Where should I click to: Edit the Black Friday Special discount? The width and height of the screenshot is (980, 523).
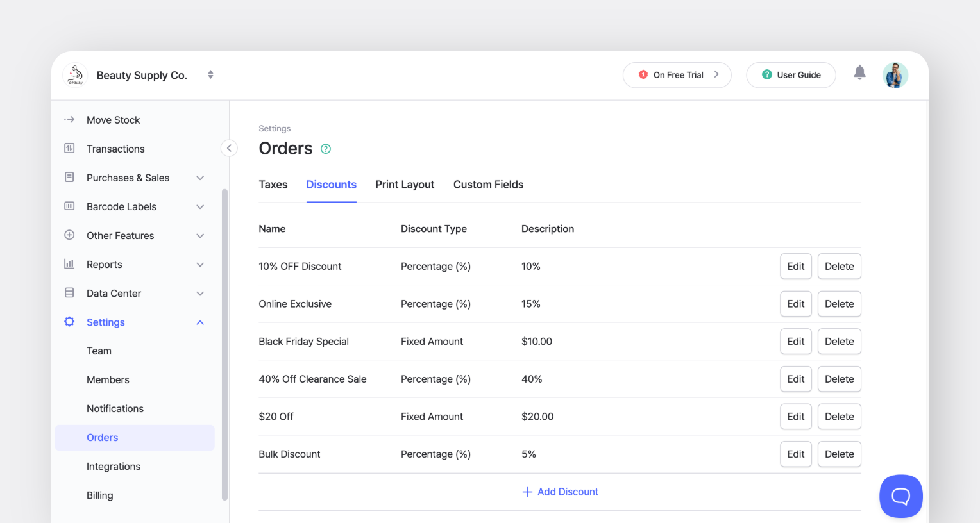tap(795, 341)
